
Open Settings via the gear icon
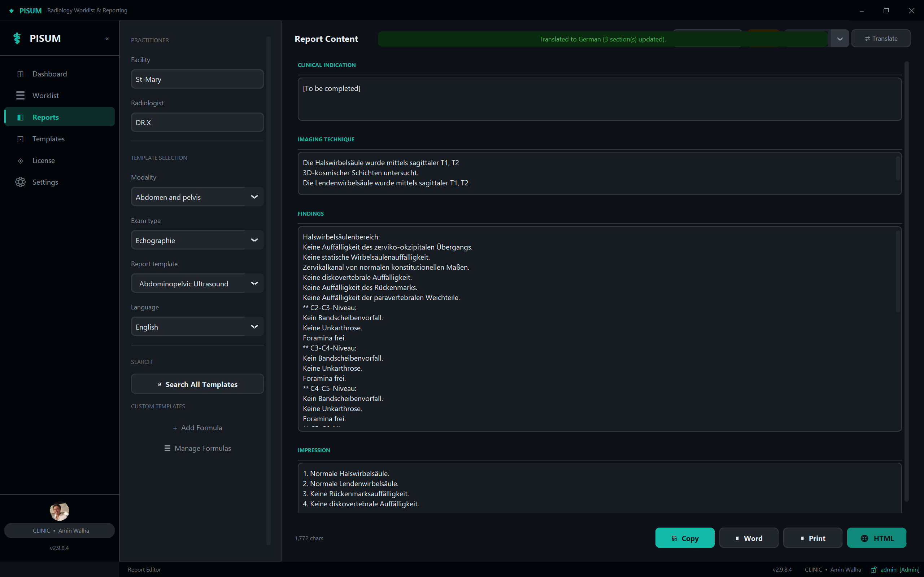21,182
